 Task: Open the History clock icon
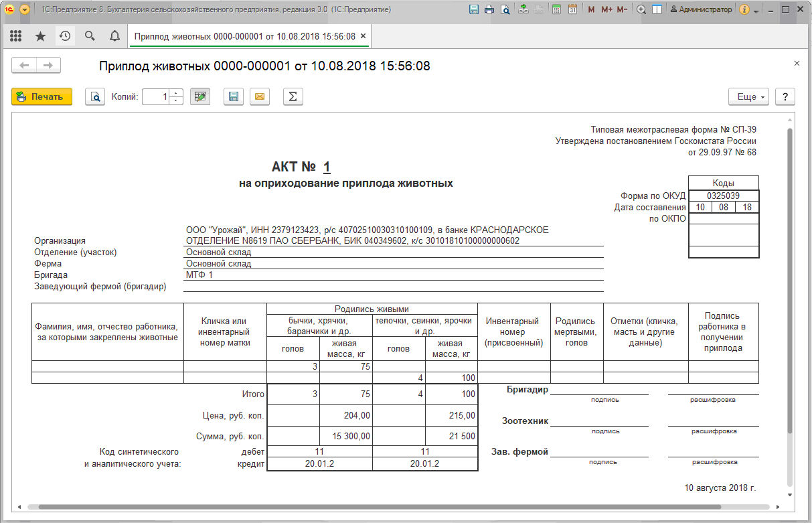(x=65, y=36)
